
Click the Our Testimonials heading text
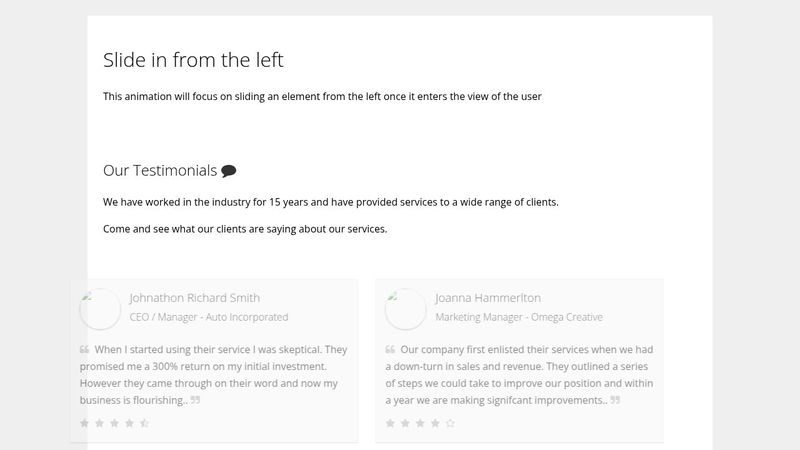point(160,170)
